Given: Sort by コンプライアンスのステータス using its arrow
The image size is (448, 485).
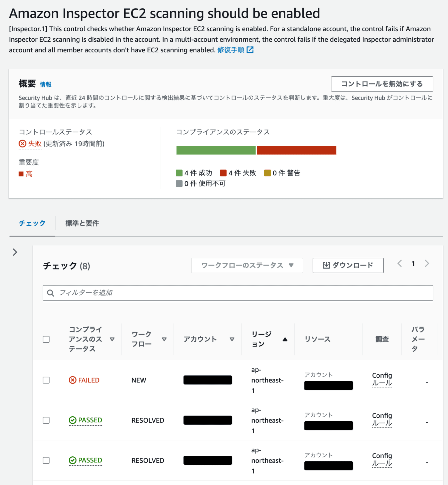Looking at the screenshot, I should click(x=112, y=339).
